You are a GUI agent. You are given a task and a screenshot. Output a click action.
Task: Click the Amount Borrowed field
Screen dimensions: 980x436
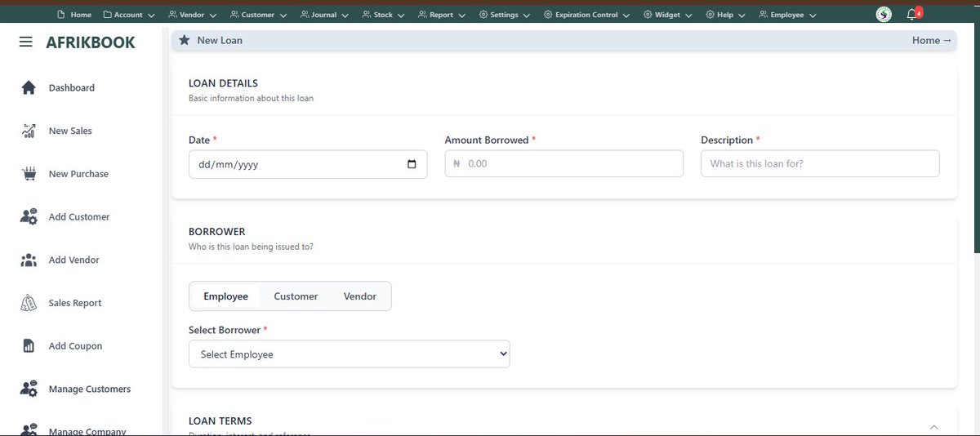[x=563, y=163]
